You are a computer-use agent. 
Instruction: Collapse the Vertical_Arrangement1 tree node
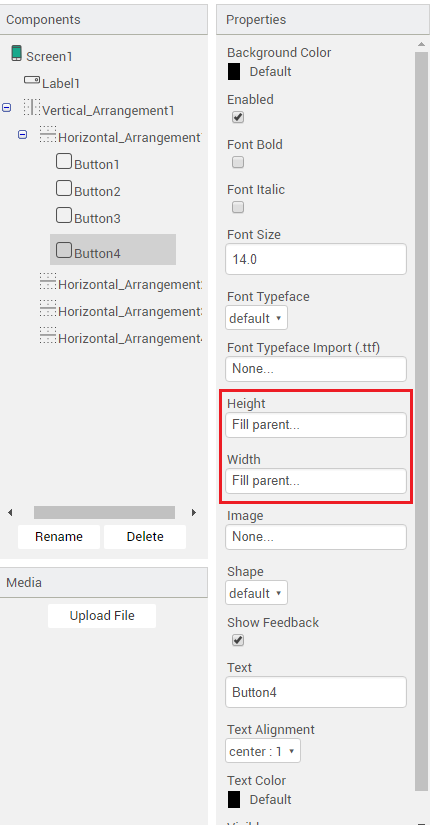point(6,107)
